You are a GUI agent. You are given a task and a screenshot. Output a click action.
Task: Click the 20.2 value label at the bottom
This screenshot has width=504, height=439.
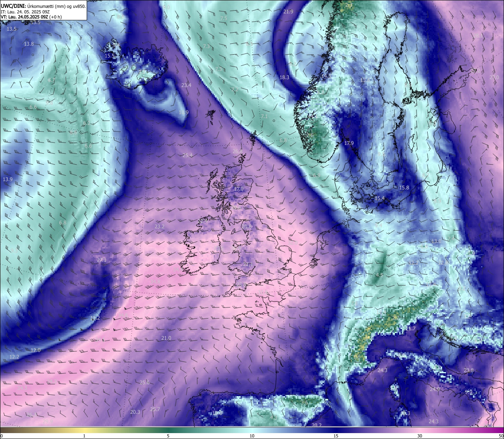(317, 425)
